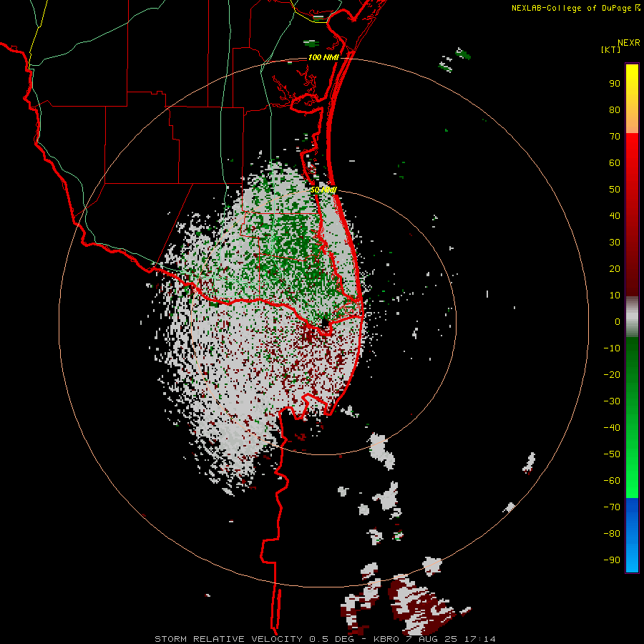This screenshot has width=644, height=644.
Task: Click the positive 40 value on velocity scale
Action: tap(615, 216)
